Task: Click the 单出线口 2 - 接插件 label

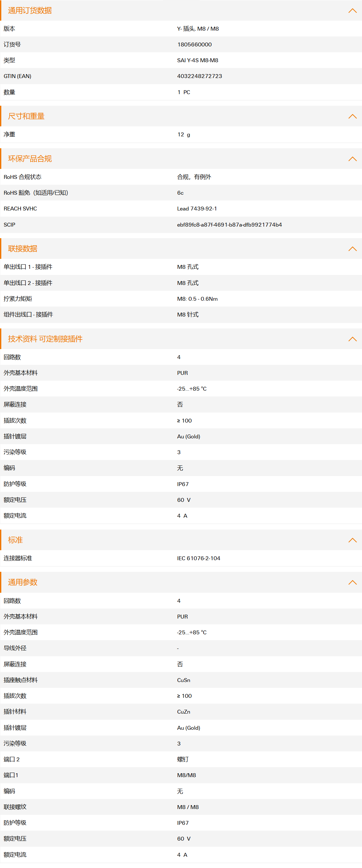Action: (x=28, y=283)
